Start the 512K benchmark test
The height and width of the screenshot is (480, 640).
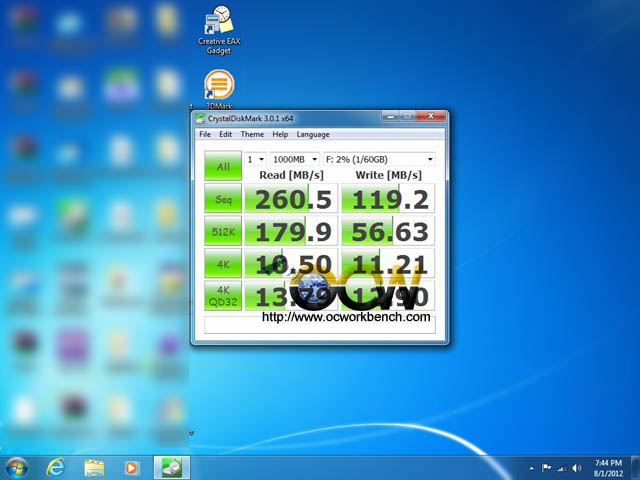coord(223,231)
